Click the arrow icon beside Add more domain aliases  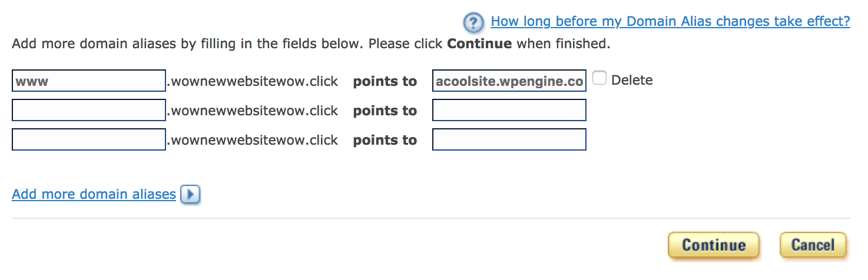point(190,194)
